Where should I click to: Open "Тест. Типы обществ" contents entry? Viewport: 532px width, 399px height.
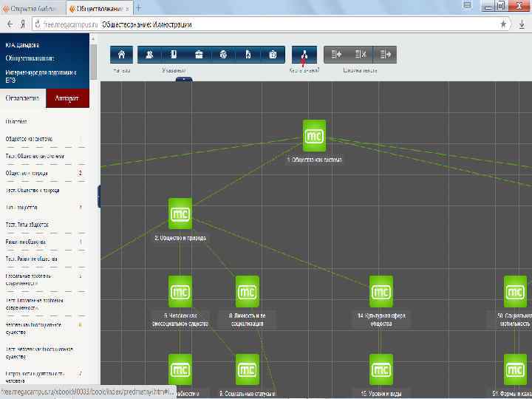tap(27, 225)
